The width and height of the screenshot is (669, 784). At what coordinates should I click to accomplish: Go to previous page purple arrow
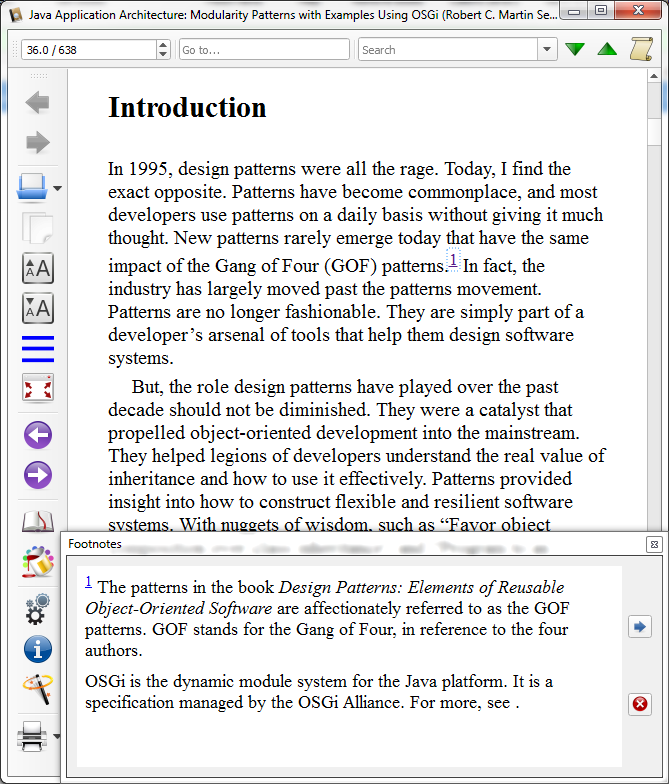pyautogui.click(x=38, y=435)
